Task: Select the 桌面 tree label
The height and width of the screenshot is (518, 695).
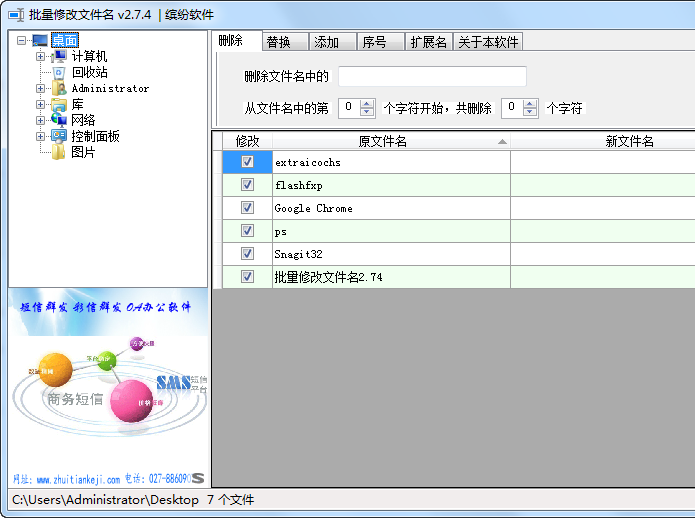Action: [x=65, y=40]
